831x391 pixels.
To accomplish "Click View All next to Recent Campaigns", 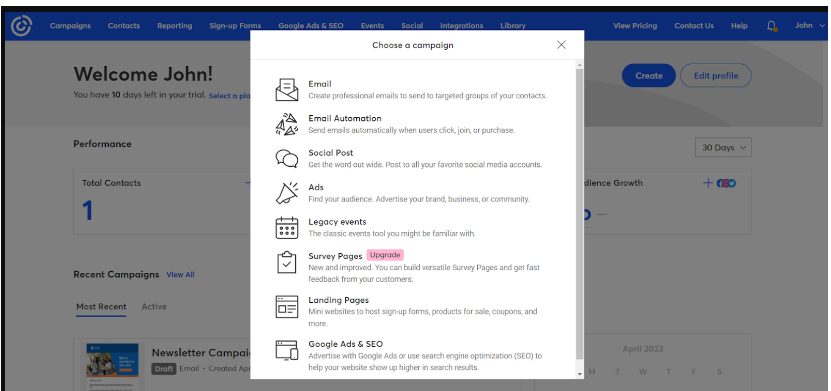I will (x=180, y=274).
